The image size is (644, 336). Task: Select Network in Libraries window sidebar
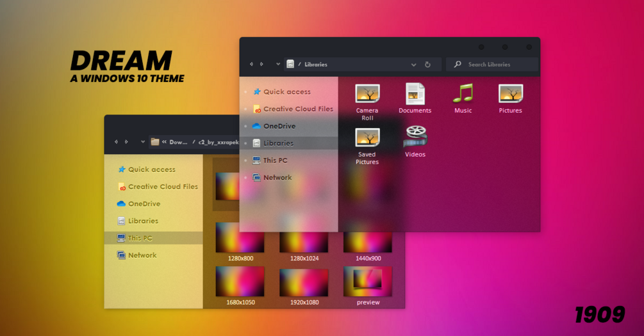[x=289, y=178]
